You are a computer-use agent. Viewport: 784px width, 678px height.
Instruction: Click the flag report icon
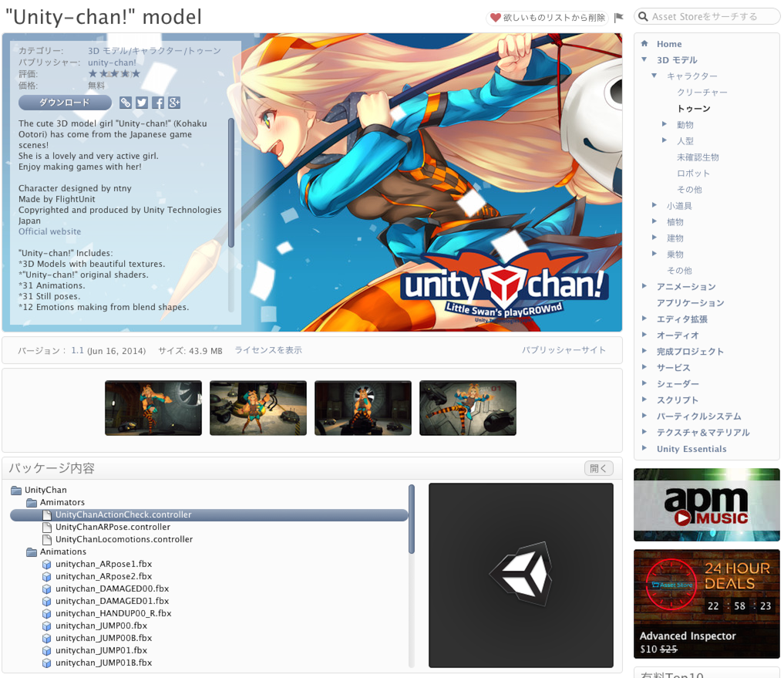(x=619, y=18)
